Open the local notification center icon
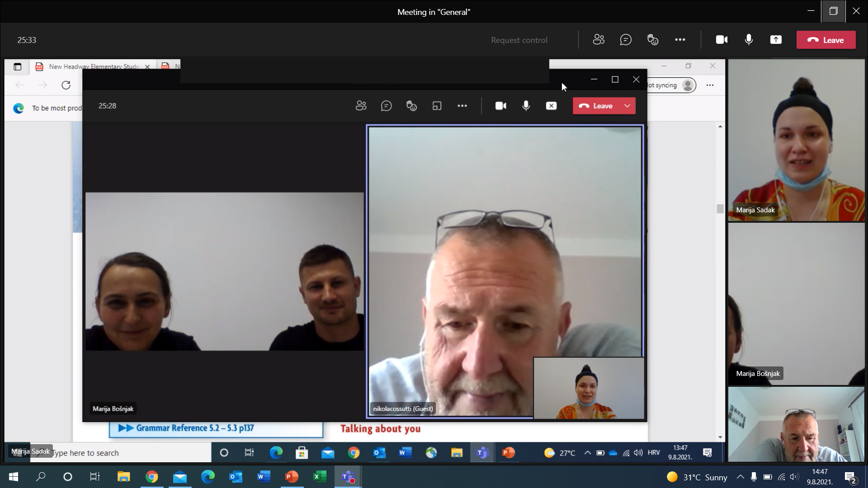 click(x=850, y=477)
